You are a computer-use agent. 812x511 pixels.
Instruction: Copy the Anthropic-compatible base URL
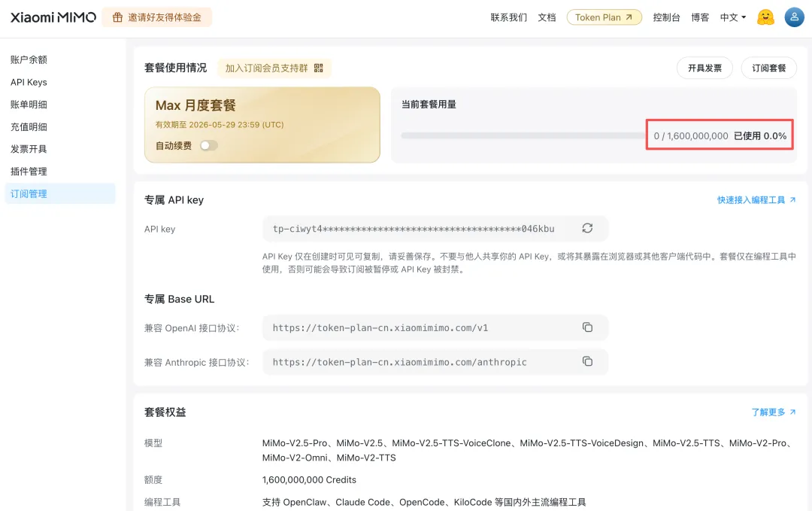pos(587,361)
